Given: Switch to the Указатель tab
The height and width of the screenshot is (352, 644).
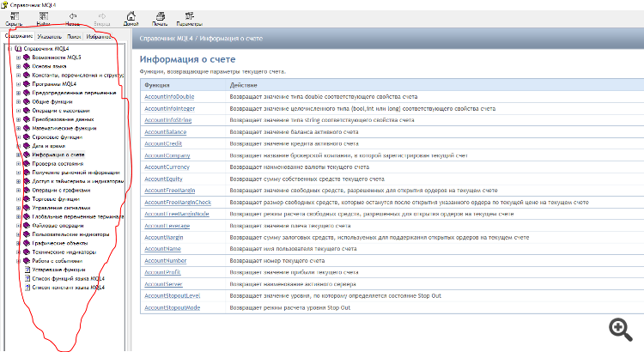Looking at the screenshot, I should 49,37.
